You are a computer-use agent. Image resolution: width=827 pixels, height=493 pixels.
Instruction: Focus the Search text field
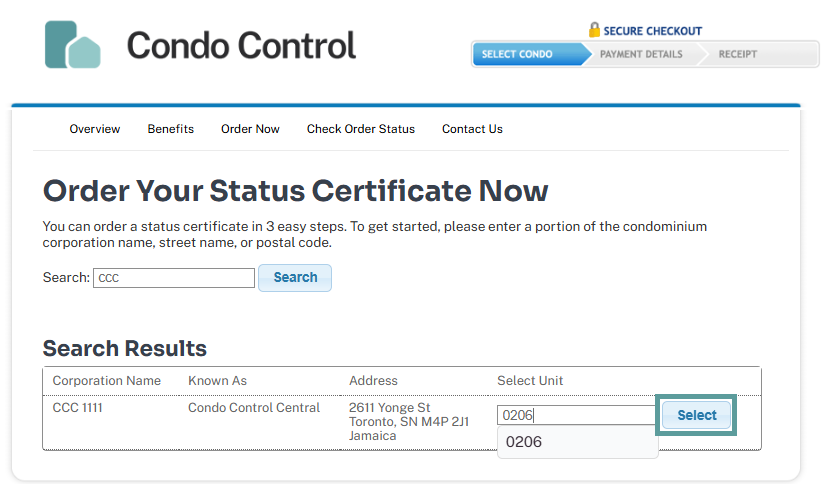tap(174, 278)
